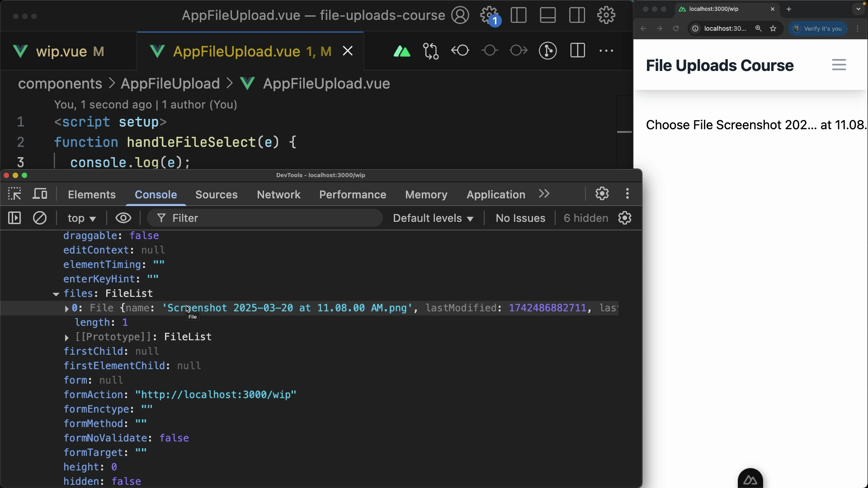Open DevTools settings gear
Screen dimensions: 868x488
(602, 194)
